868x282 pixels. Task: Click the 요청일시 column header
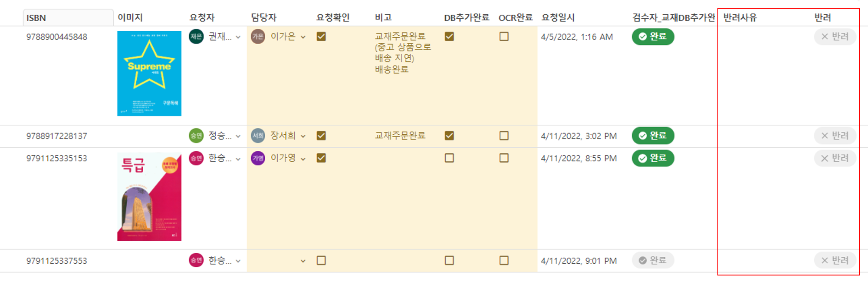tap(557, 18)
